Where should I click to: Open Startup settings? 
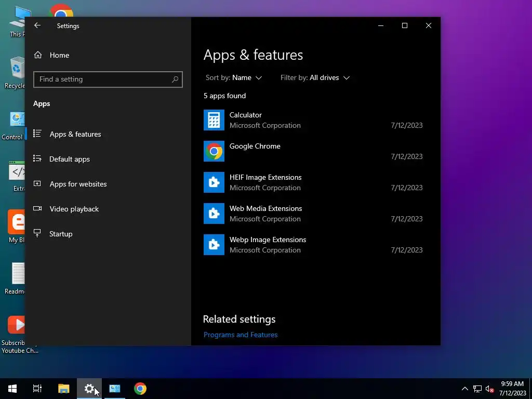point(108,234)
